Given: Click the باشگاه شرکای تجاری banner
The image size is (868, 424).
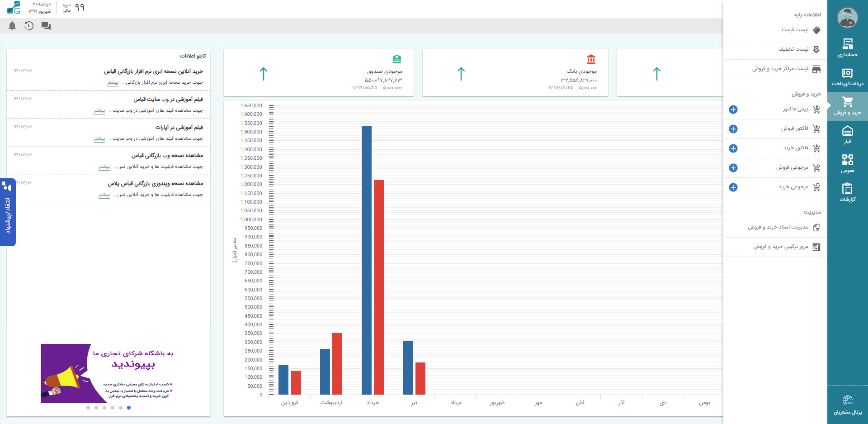Looking at the screenshot, I should coord(108,373).
